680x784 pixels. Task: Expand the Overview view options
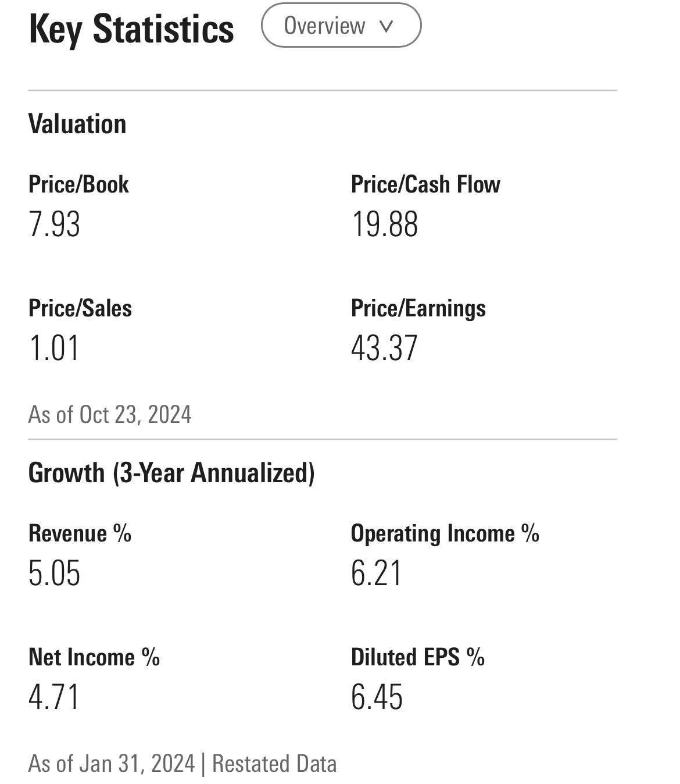tap(342, 26)
